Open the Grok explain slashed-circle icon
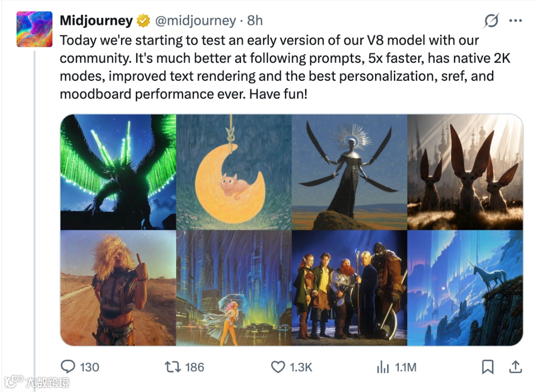This screenshot has height=392, width=535. (x=491, y=20)
